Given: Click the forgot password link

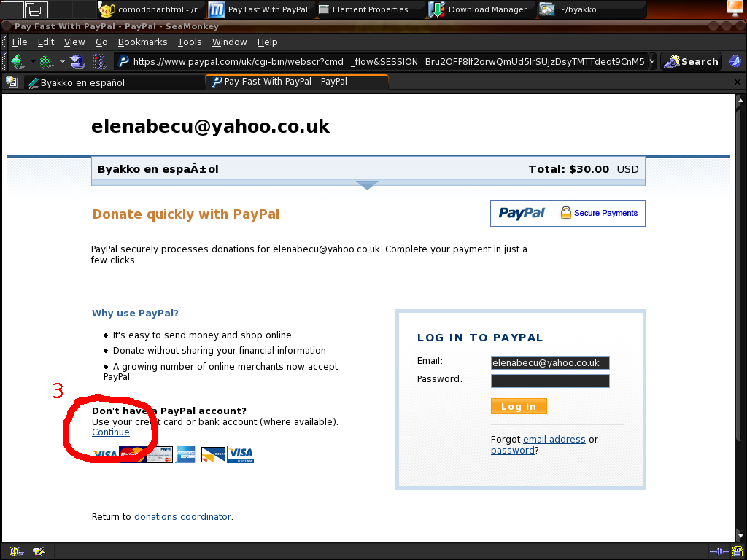Looking at the screenshot, I should coord(513,451).
